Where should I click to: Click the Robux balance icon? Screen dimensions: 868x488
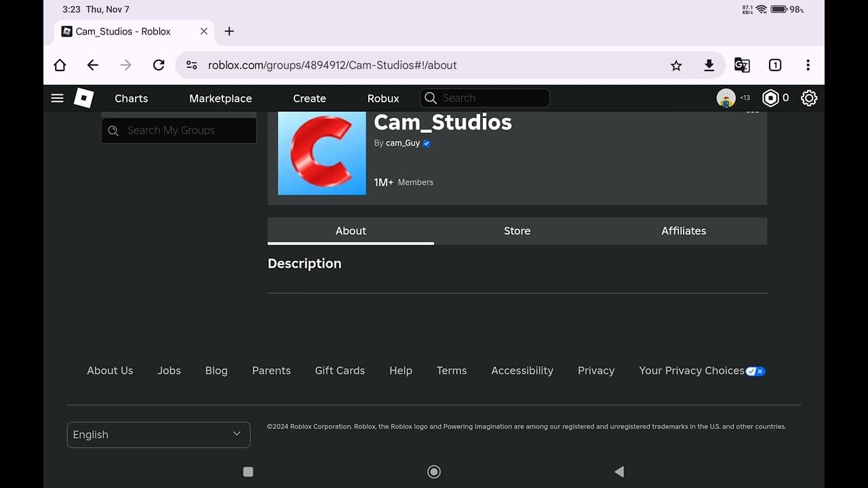tap(770, 98)
